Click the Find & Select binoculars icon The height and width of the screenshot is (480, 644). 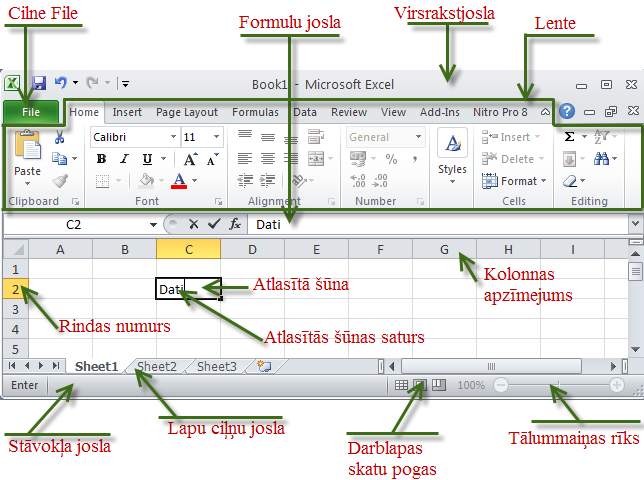(x=603, y=158)
